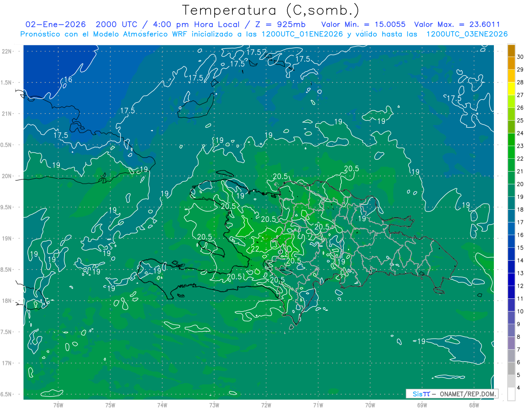Click the legend value "14"
This screenshot has height=411, width=532.
[x=520, y=261]
